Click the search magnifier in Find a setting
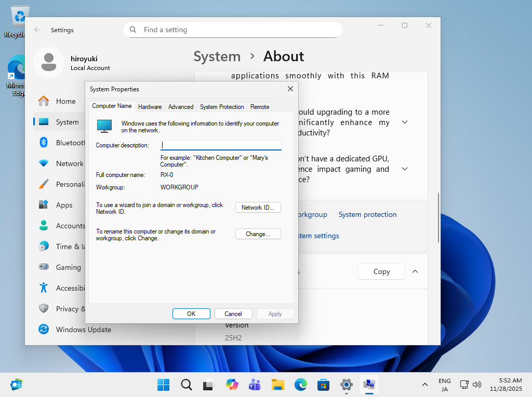The height and width of the screenshot is (397, 532). pyautogui.click(x=133, y=30)
